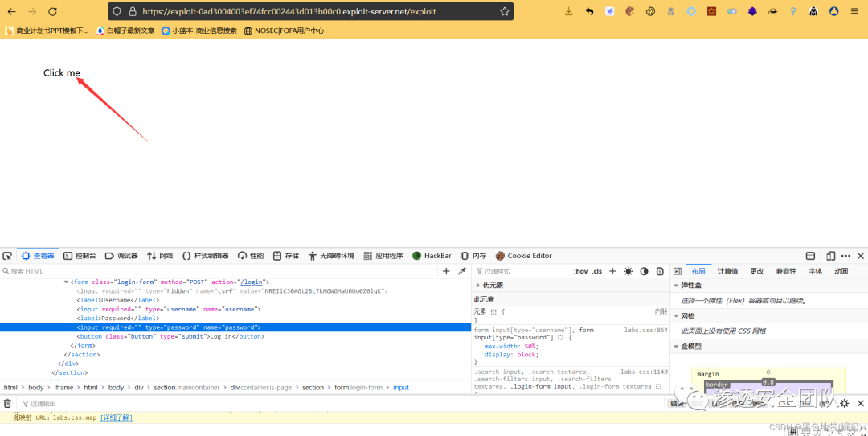Select form.login-form breadcrumb
Image resolution: width=868 pixels, height=436 pixels.
358,388
